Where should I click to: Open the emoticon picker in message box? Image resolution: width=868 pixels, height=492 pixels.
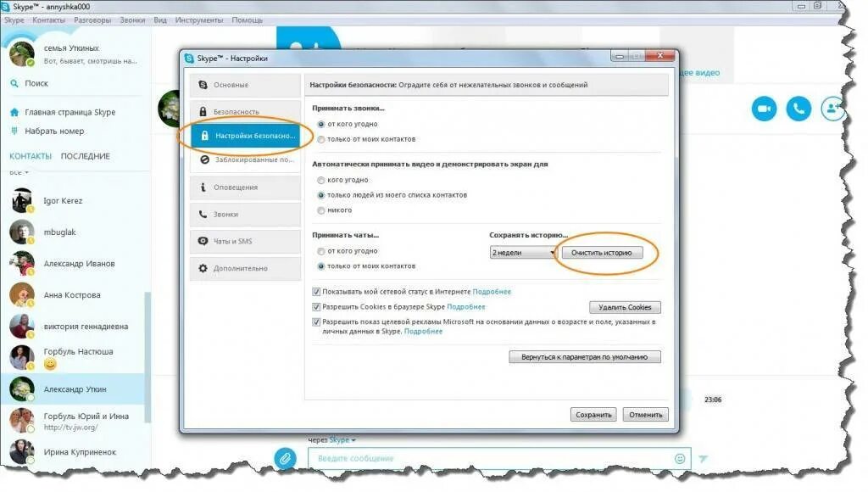tap(680, 458)
